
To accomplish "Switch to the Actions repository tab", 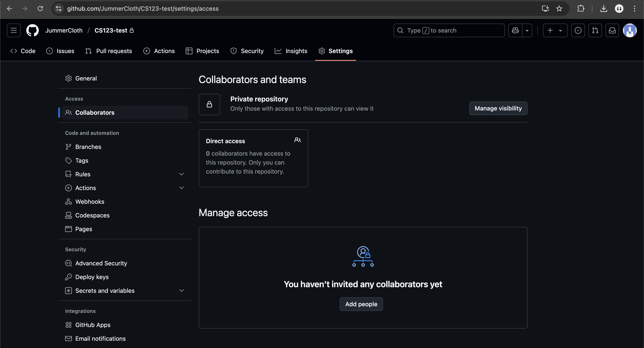I will coord(159,51).
